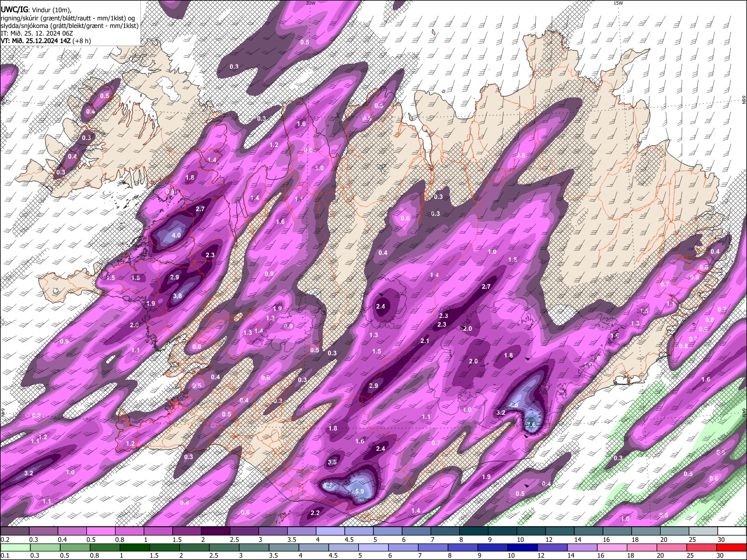This screenshot has height=560, width=747.
Task: Select the upper legend swatch between 8 and 9
Action: click(474, 531)
